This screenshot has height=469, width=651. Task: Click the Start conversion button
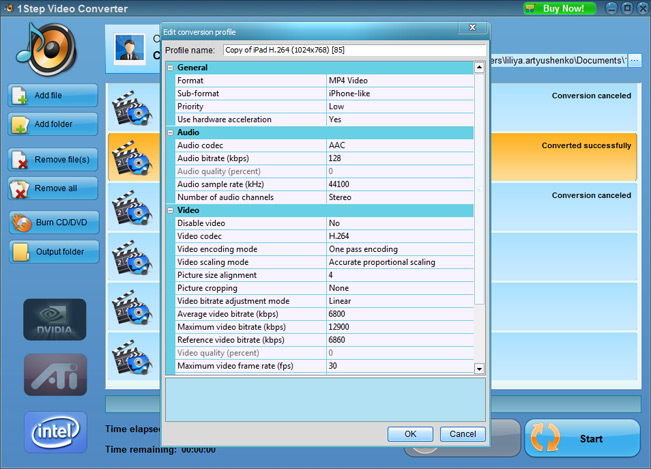(582, 438)
